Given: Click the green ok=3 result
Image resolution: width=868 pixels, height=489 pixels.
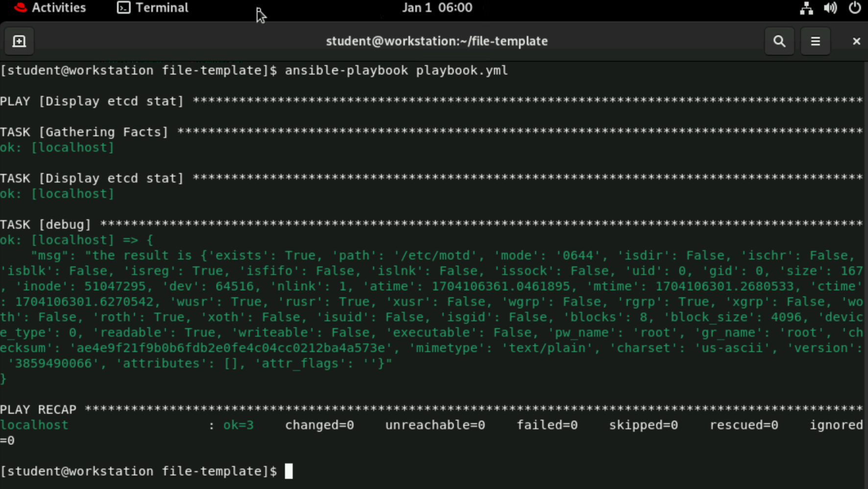Looking at the screenshot, I should click(x=239, y=425).
